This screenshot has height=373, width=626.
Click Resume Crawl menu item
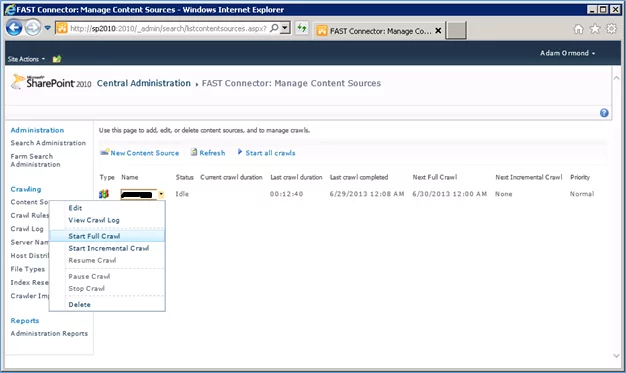click(92, 260)
